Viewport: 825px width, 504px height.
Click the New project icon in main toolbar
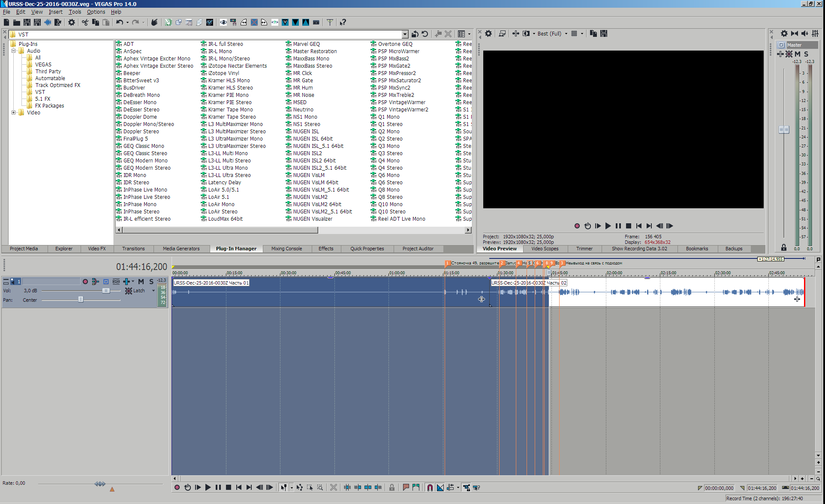(x=6, y=22)
